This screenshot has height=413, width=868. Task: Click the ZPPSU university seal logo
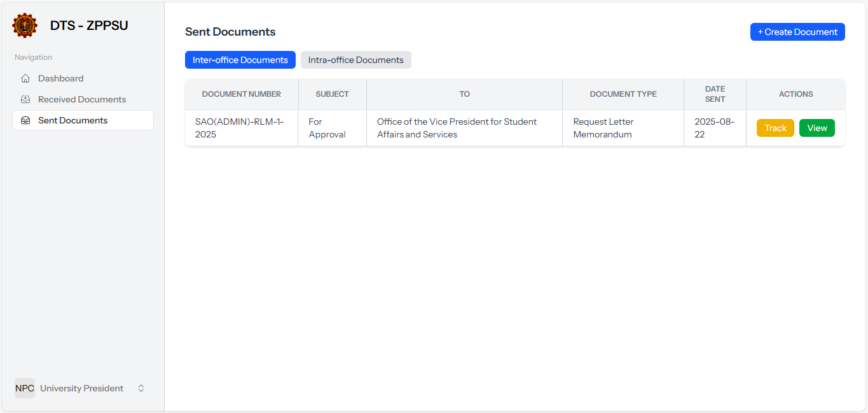24,25
